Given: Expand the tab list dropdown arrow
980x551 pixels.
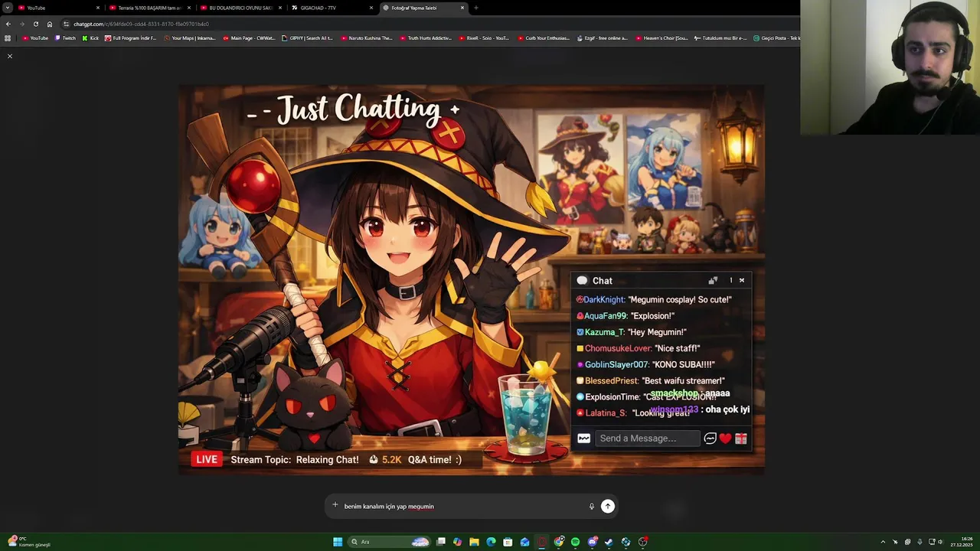Looking at the screenshot, I should (8, 8).
